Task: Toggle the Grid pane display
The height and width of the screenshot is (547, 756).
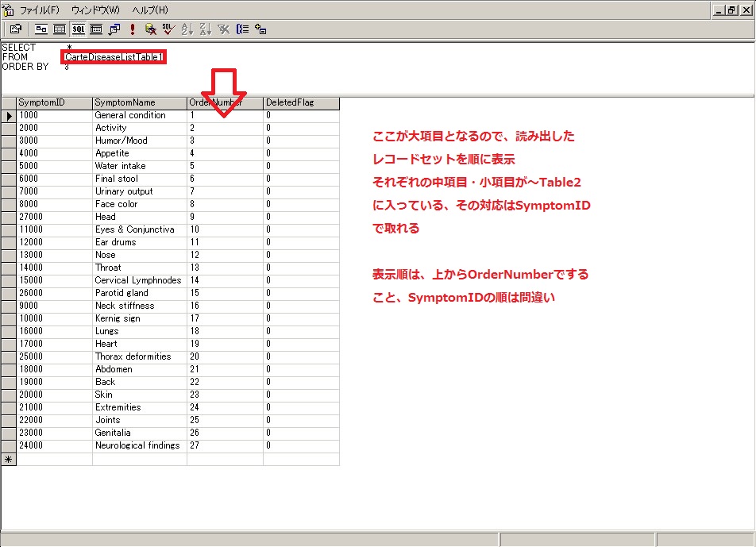Action: point(60,29)
